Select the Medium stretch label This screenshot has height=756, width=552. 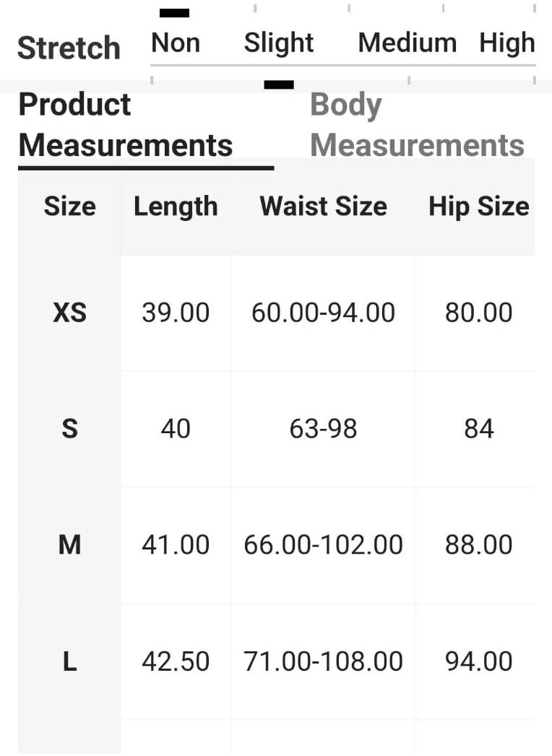click(x=407, y=43)
